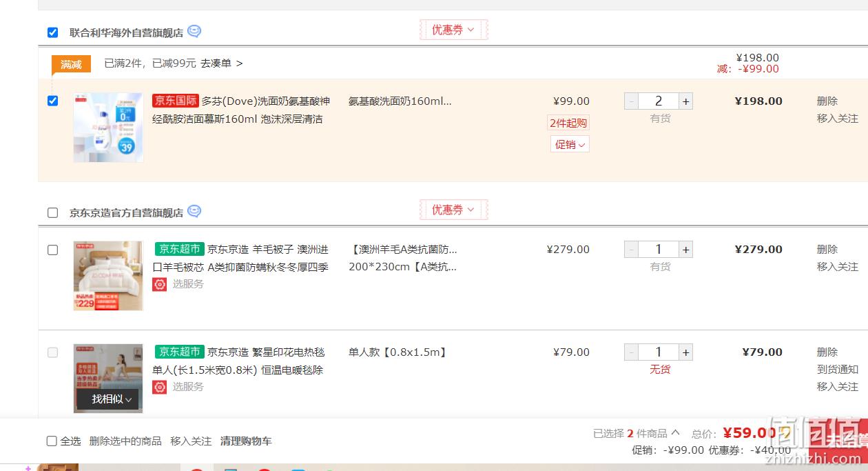This screenshot has height=471, width=868.
Task: Click spec text 氨基酸洗面奶160ml
Action: [400, 101]
